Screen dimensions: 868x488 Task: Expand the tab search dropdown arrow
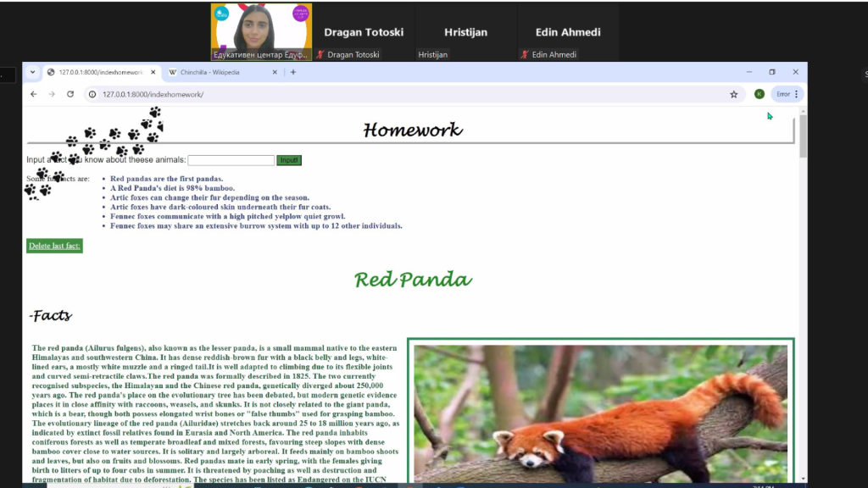pyautogui.click(x=32, y=72)
